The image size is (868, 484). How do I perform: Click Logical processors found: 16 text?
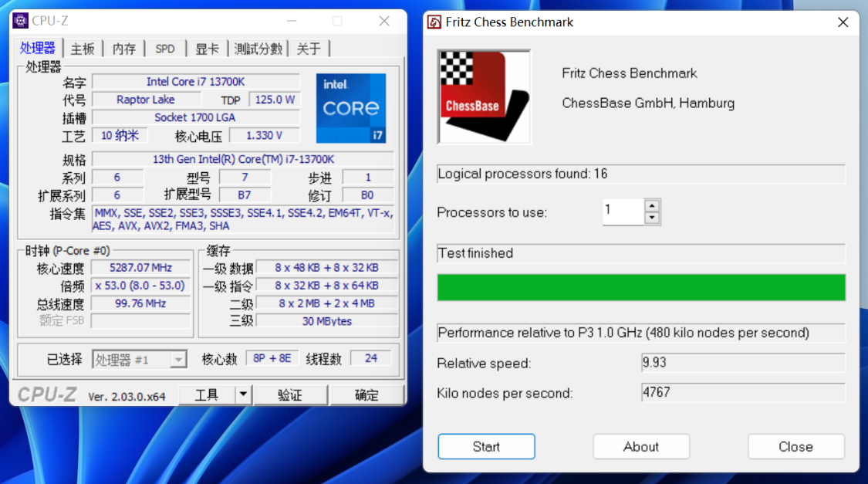pyautogui.click(x=522, y=174)
